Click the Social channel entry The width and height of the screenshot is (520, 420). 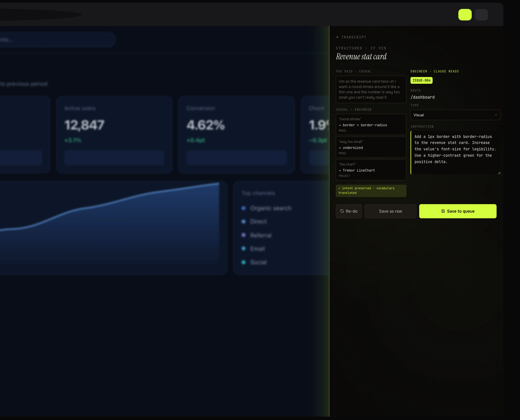point(254,262)
